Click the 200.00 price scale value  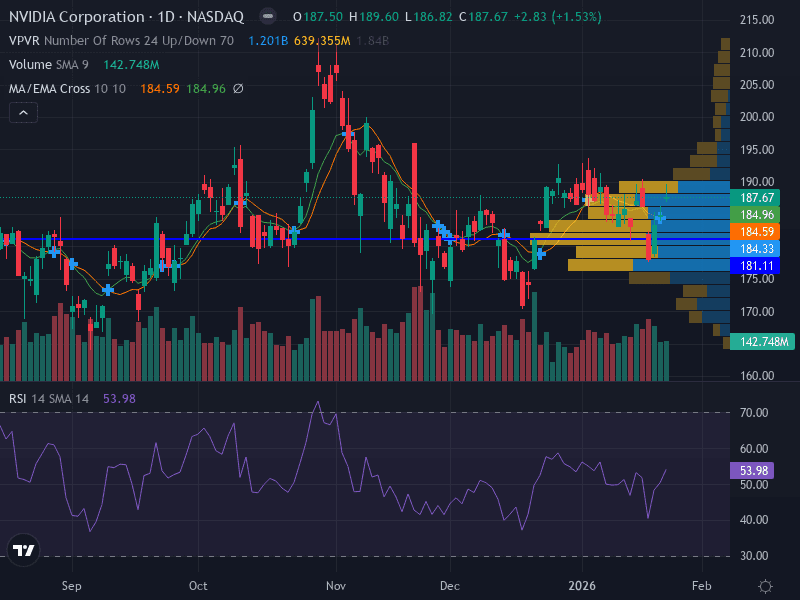[x=757, y=117]
